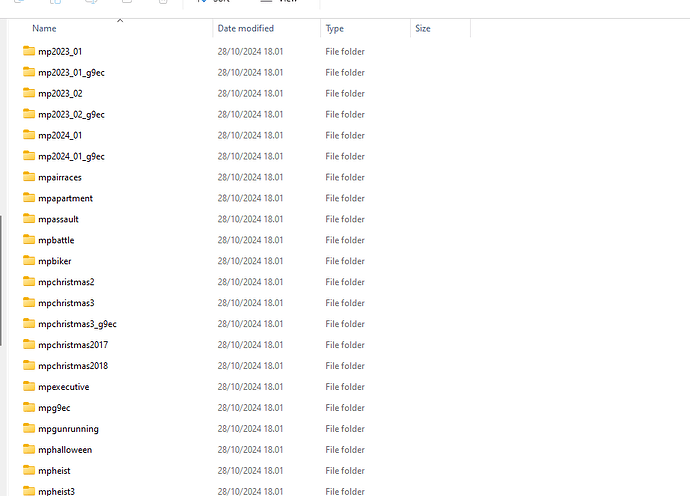Click the mpheist3 folder name
This screenshot has width=690, height=496.
pos(56,491)
